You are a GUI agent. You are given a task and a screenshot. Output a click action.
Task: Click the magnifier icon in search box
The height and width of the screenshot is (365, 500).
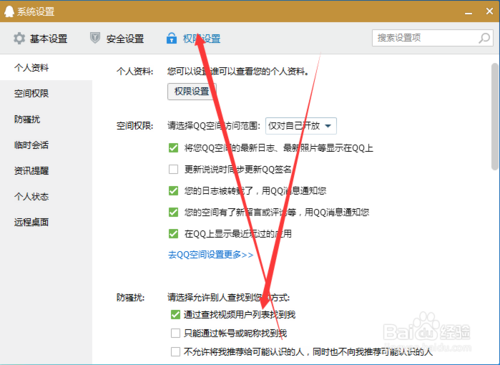point(484,38)
